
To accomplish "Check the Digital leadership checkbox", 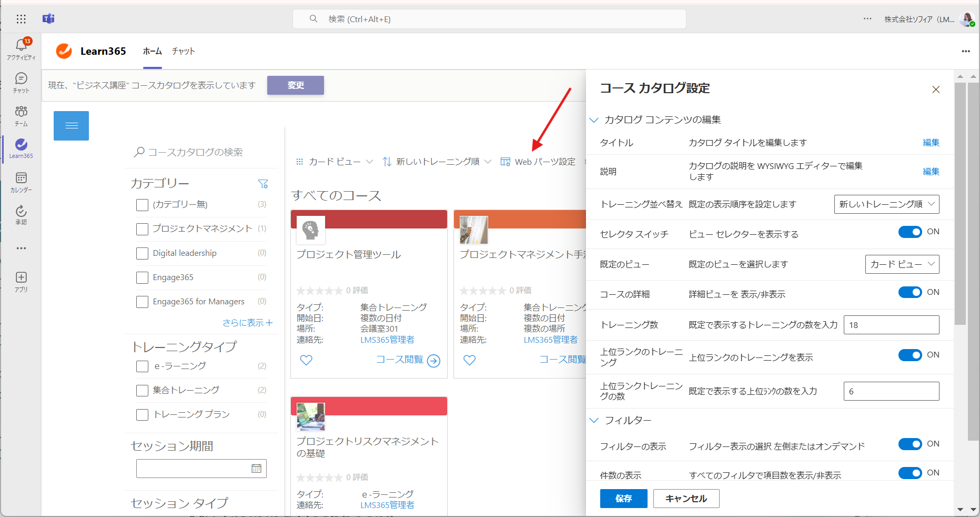I will [x=142, y=253].
